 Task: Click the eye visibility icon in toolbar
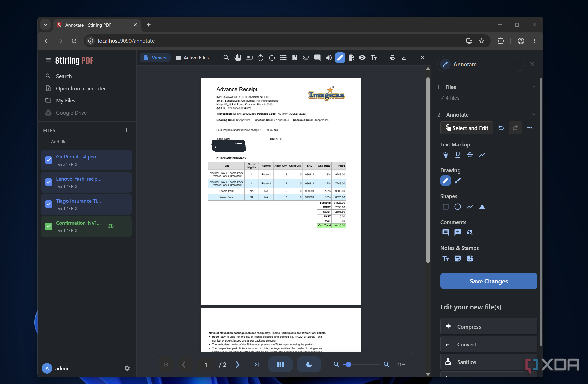pyautogui.click(x=362, y=58)
